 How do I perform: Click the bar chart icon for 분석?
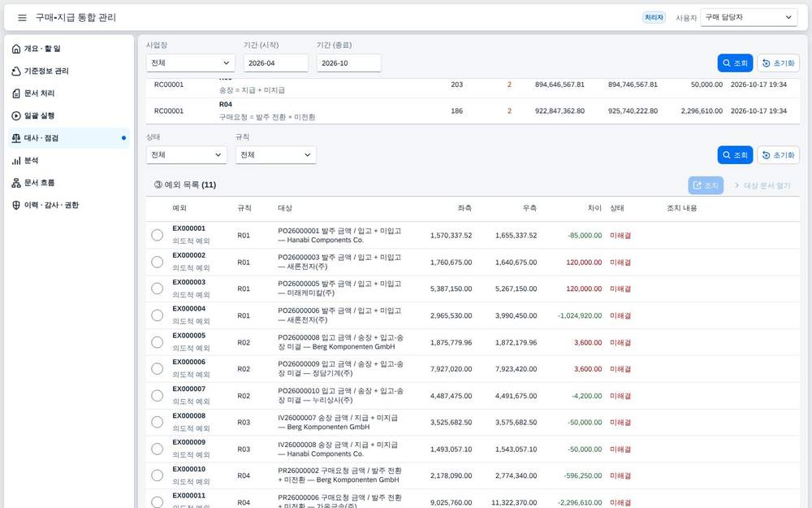pos(16,161)
